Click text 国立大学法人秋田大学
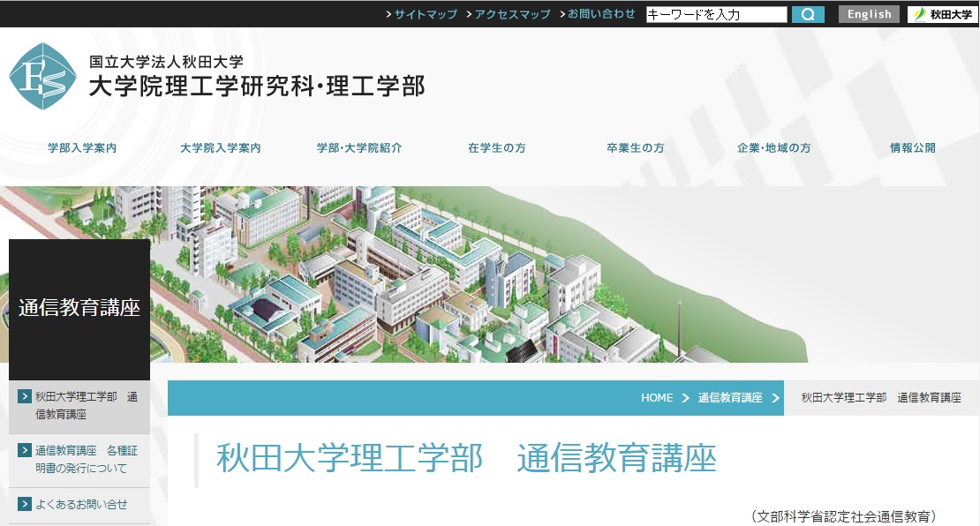 (166, 62)
